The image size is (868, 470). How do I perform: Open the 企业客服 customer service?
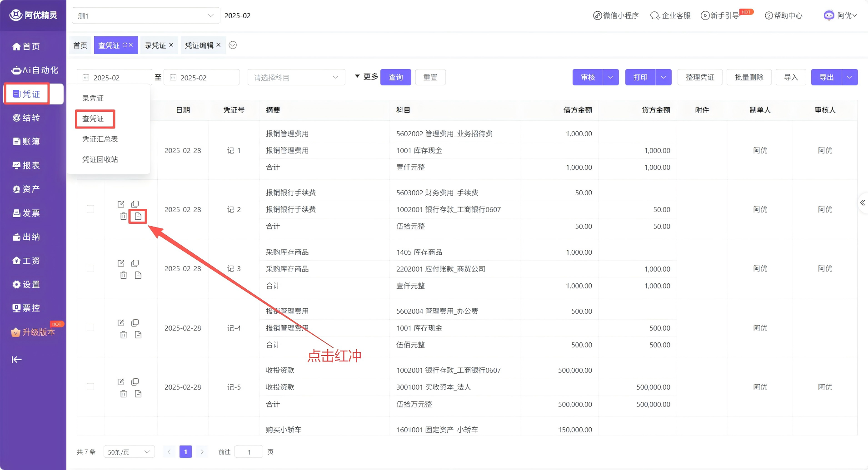pos(670,15)
